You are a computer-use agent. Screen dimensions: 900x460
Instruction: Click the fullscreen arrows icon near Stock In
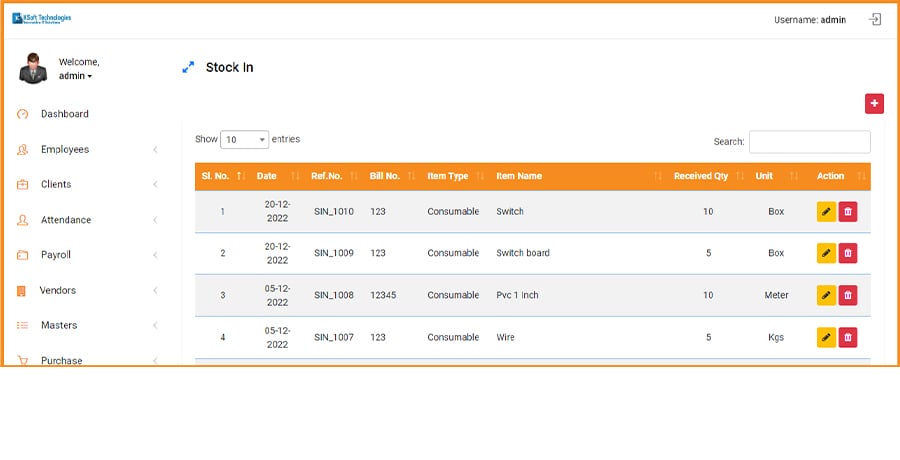[187, 68]
